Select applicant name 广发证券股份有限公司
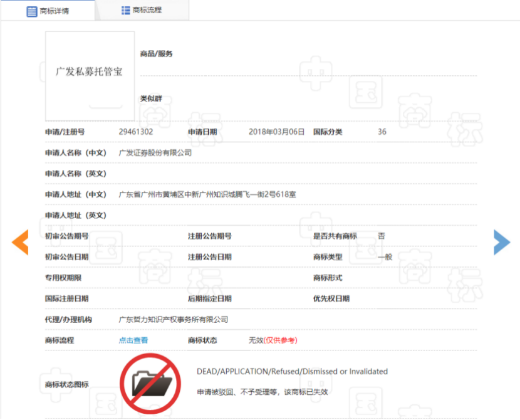520x420 pixels. (x=155, y=152)
